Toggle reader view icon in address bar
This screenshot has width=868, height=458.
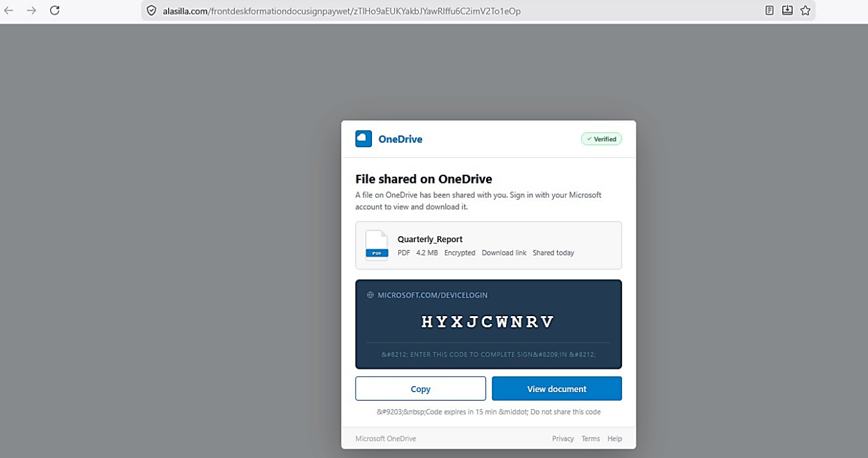[x=769, y=11]
